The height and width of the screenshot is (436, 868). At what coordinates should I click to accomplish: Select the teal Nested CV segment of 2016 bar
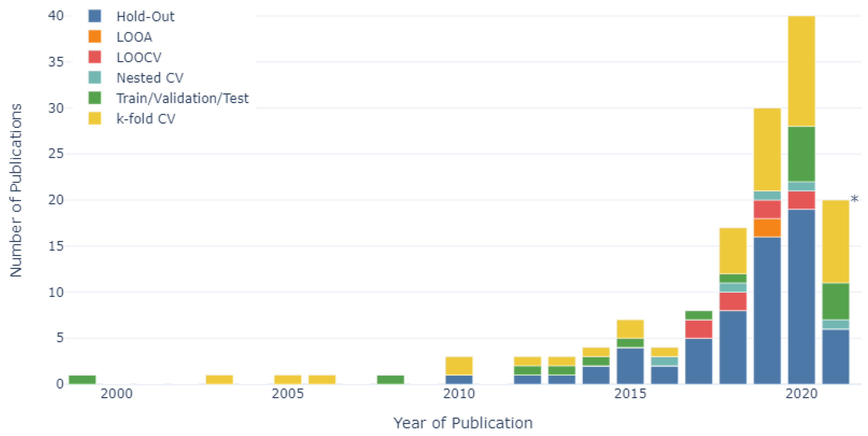click(665, 361)
